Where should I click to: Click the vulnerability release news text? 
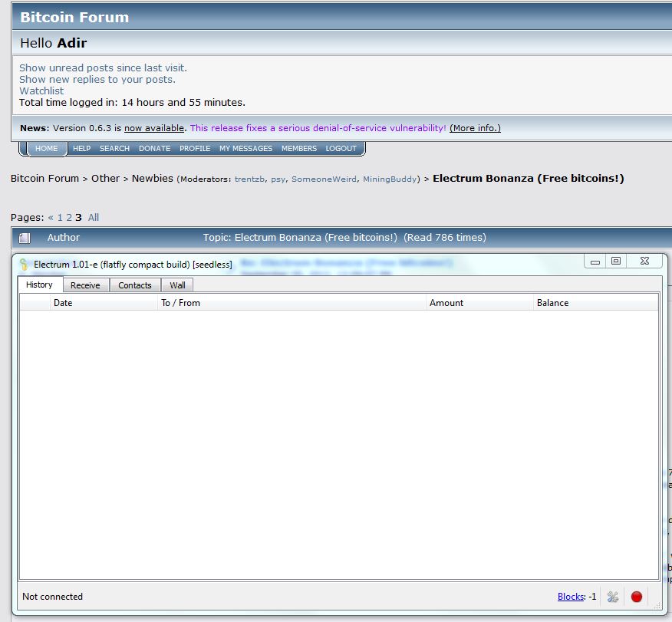[x=318, y=128]
